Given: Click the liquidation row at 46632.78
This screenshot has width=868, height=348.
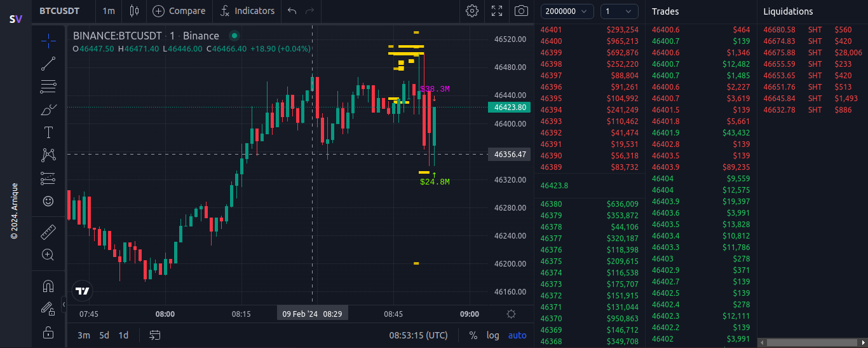Looking at the screenshot, I should (813, 110).
